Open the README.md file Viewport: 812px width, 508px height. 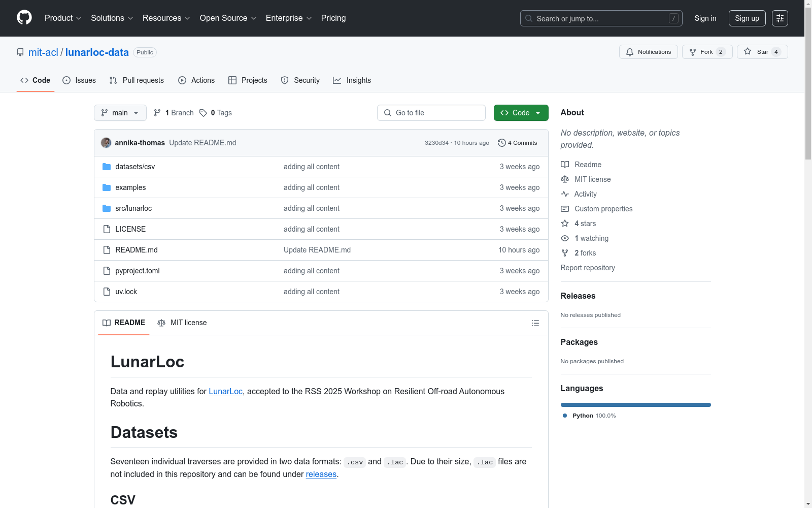[137, 250]
